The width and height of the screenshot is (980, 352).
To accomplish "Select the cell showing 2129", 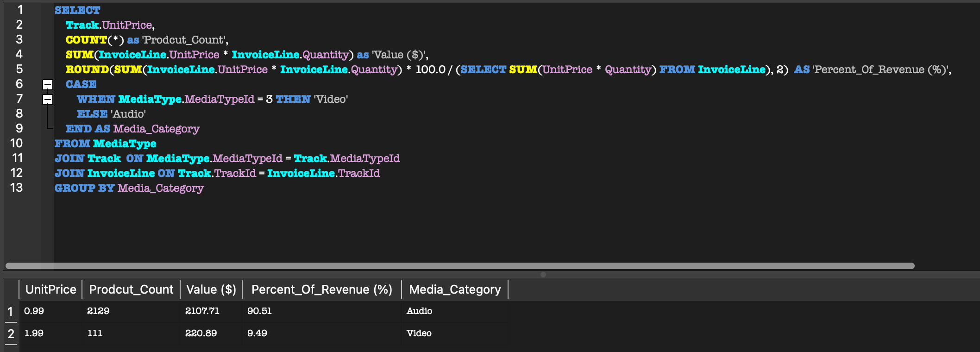I will point(131,311).
